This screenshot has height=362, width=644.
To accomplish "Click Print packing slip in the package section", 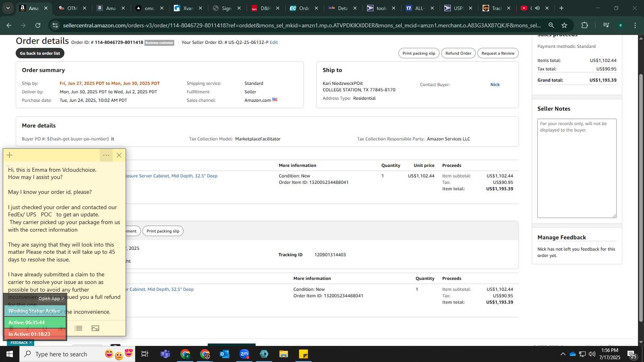I will (x=163, y=231).
